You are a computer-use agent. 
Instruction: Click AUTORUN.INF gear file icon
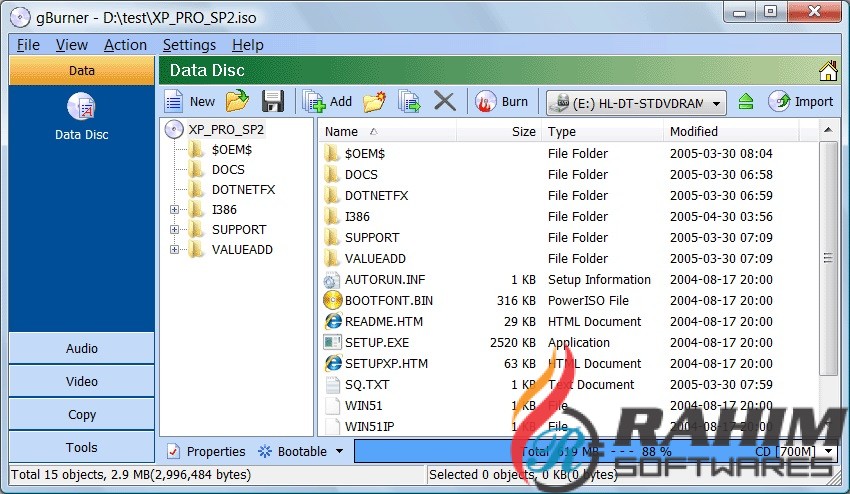coord(331,280)
